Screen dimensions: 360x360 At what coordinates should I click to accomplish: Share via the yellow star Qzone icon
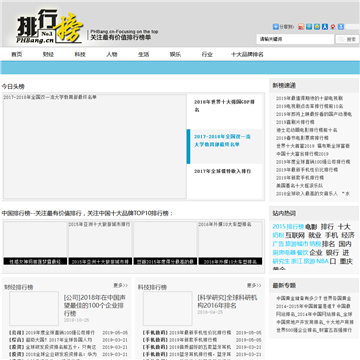(x=317, y=27)
